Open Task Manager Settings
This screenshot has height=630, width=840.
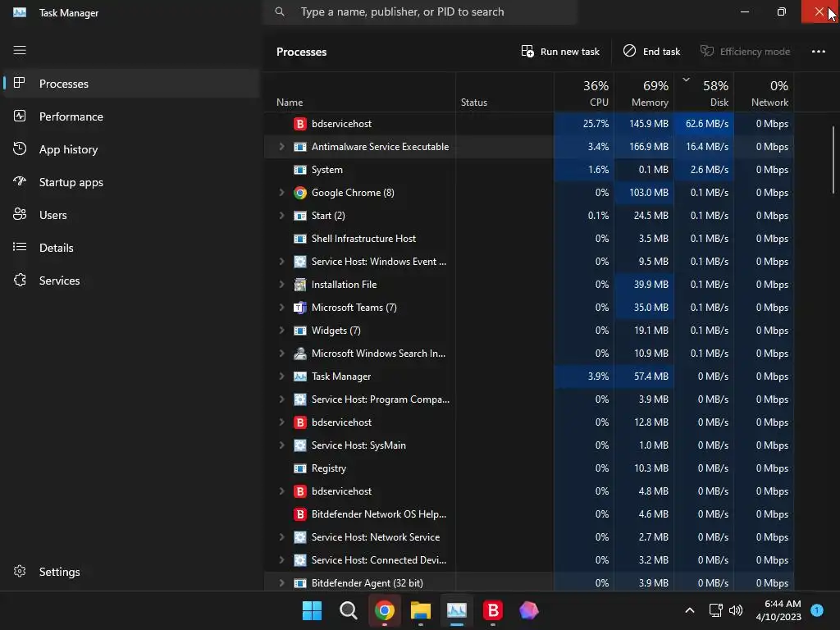pos(132,572)
